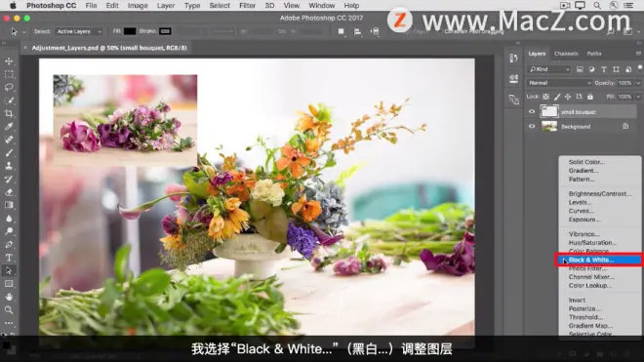Toggle filter for shape layers
Screen dimensions: 644x362
[x=616, y=69]
